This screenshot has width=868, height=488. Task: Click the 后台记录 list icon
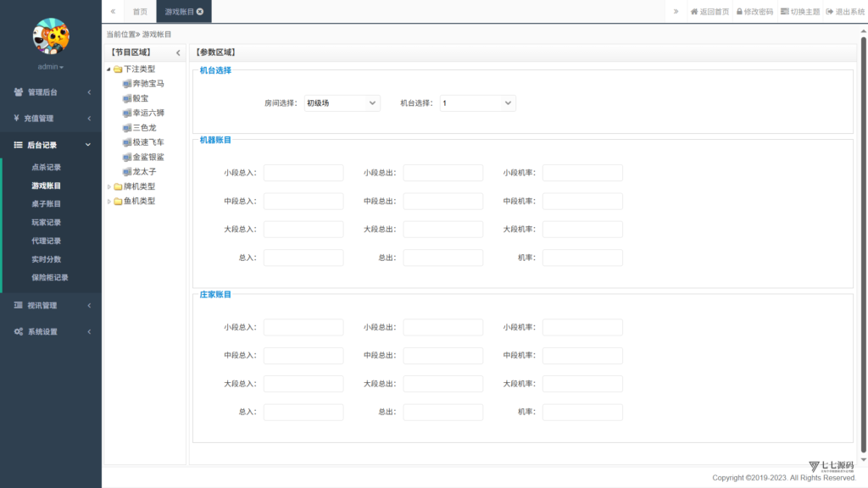point(19,145)
